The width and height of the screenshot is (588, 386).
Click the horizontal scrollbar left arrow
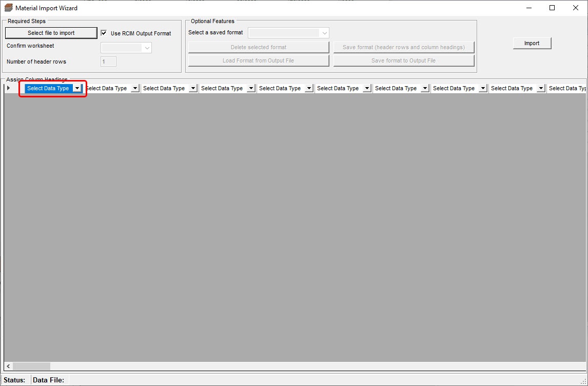pos(8,367)
